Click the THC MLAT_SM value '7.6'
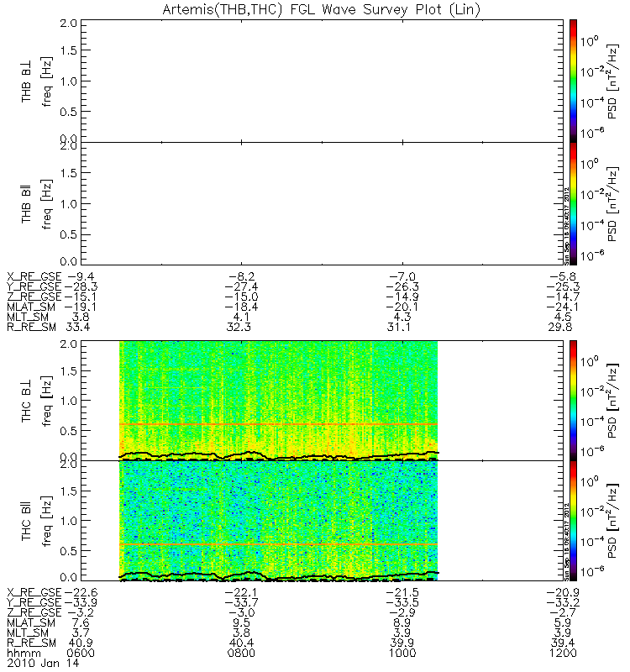This screenshot has height=672, width=630. (x=81, y=622)
